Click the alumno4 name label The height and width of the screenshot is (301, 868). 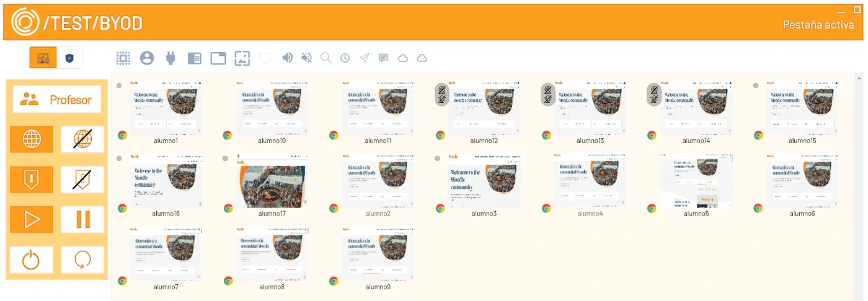[590, 214]
